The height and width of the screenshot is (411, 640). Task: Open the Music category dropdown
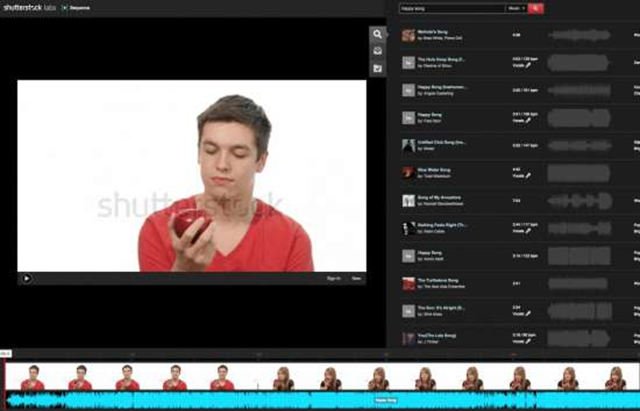[516, 8]
